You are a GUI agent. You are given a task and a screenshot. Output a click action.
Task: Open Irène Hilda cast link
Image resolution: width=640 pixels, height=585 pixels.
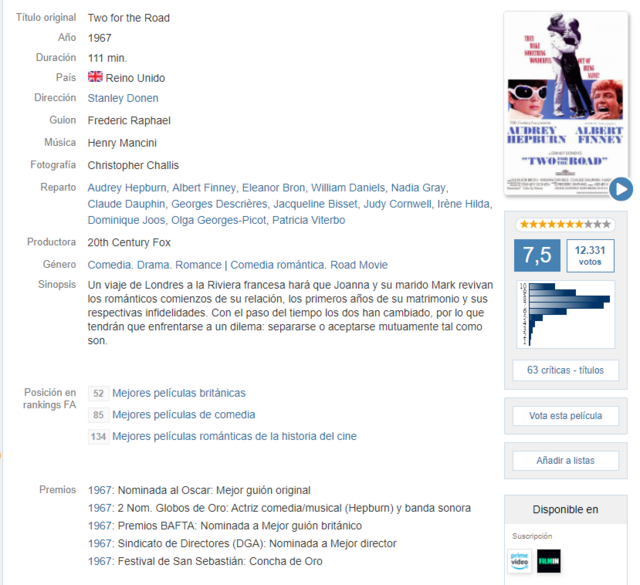click(464, 204)
